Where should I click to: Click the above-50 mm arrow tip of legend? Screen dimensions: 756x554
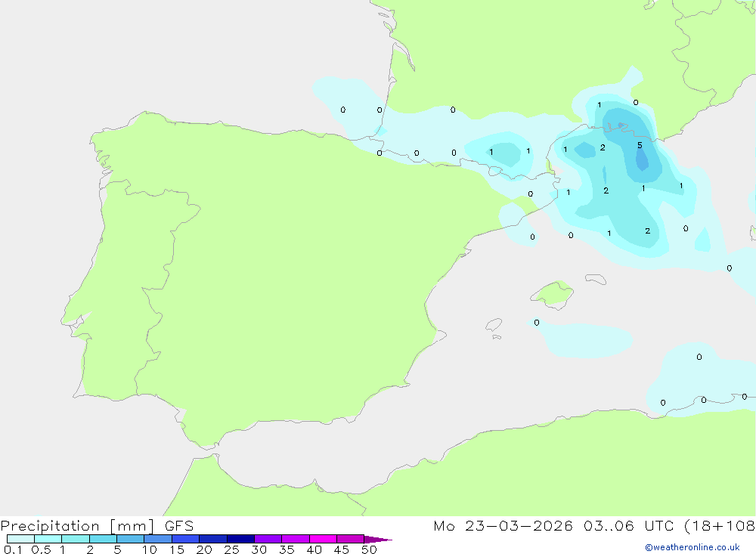click(x=378, y=540)
